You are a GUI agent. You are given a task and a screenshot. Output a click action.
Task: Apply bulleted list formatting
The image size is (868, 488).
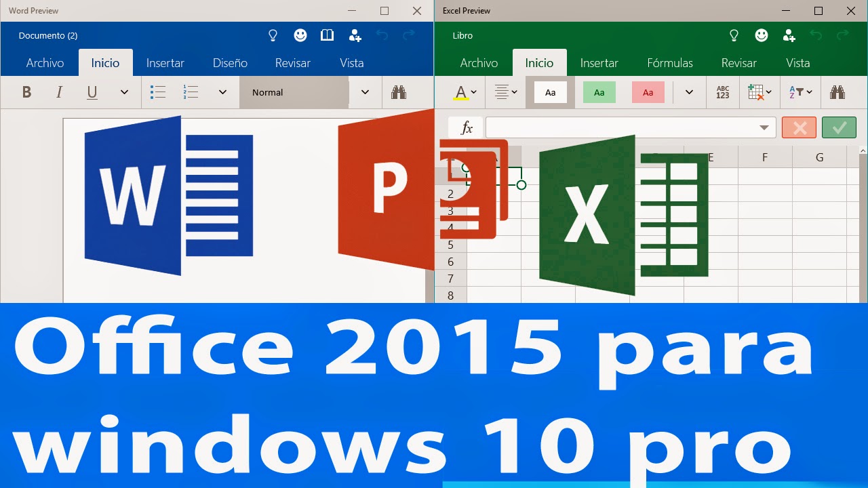(x=157, y=92)
